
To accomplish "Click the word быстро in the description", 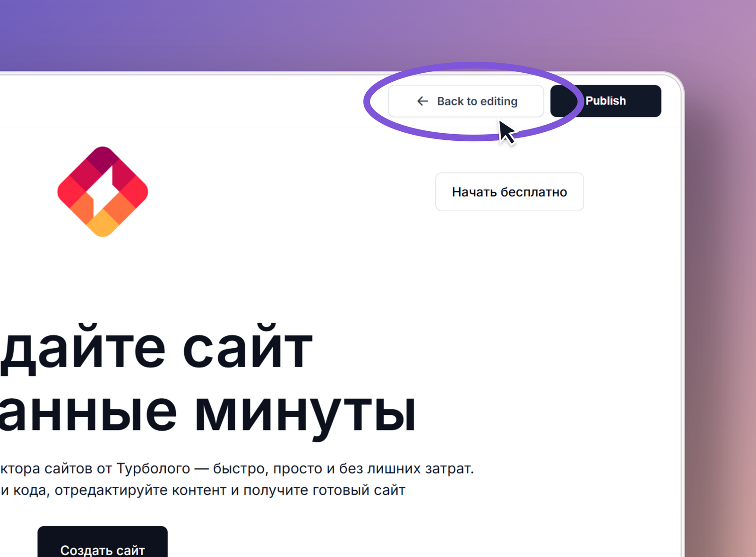I will click(x=241, y=469).
